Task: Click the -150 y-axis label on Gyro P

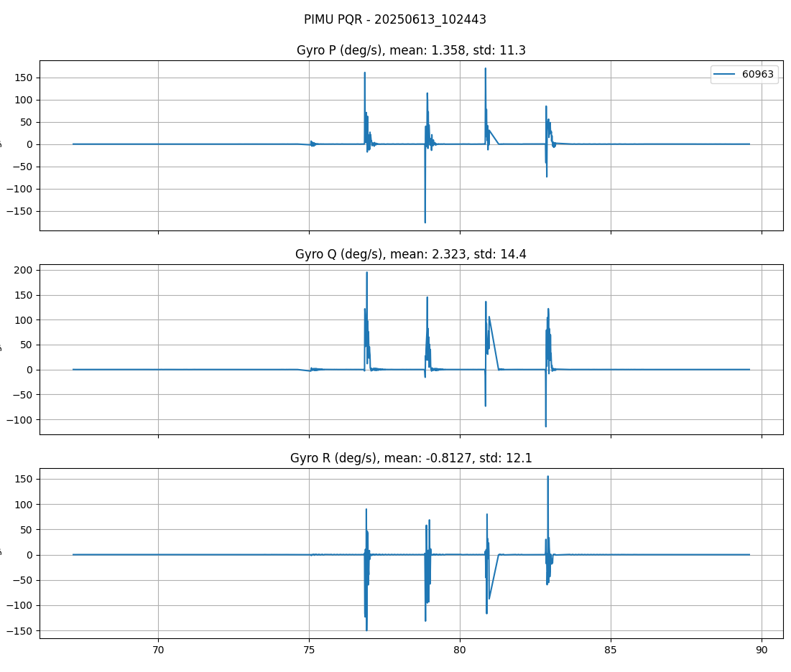Action: coord(19,211)
